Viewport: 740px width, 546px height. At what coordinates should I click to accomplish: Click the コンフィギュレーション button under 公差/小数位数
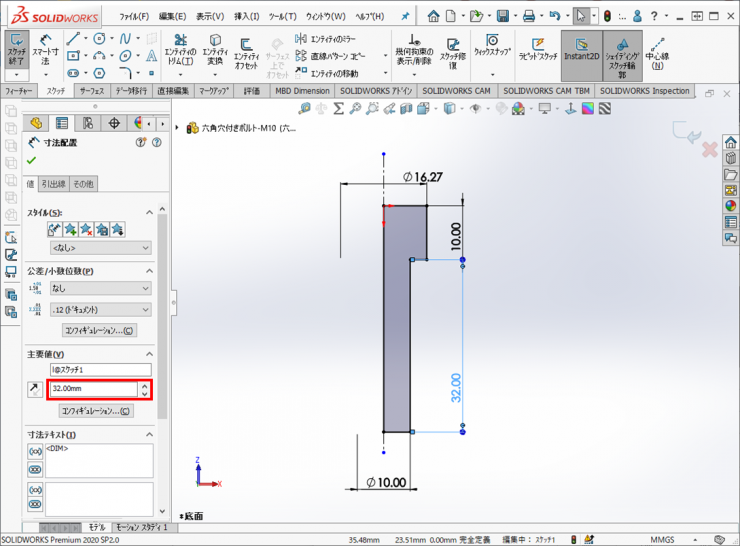click(x=98, y=330)
